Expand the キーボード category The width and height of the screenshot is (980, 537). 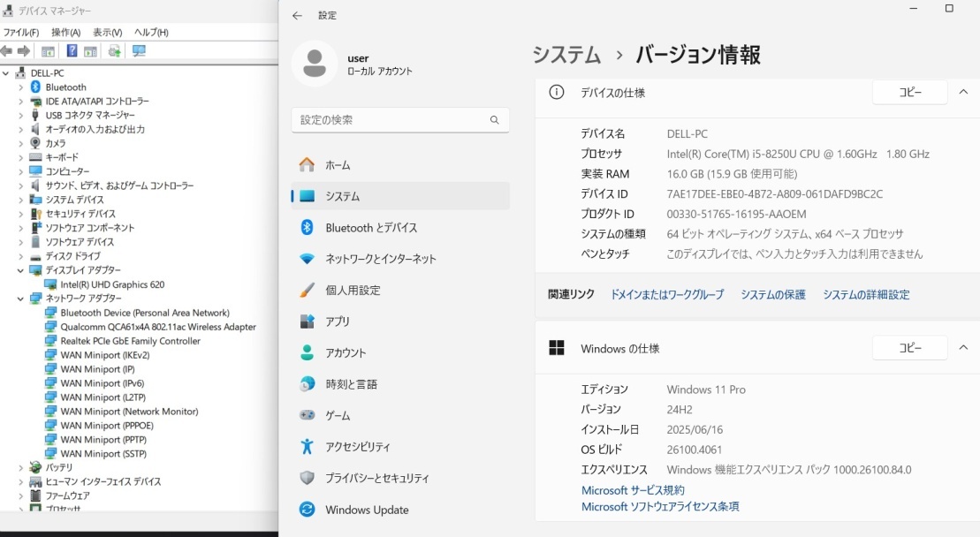[x=20, y=157]
